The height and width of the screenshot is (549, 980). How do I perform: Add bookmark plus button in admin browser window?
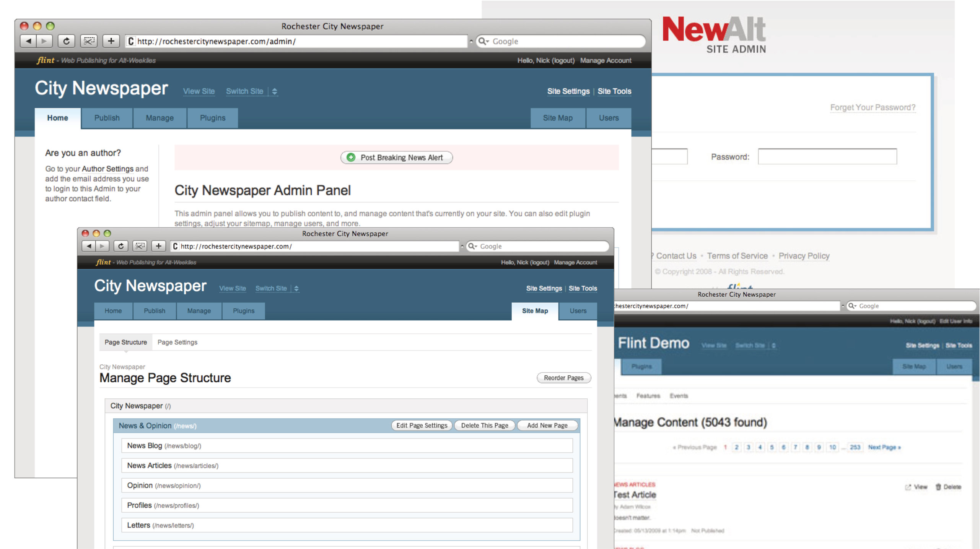tap(111, 41)
